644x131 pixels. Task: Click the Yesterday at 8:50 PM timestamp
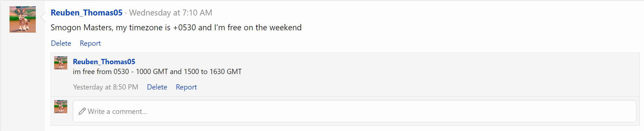click(x=106, y=87)
